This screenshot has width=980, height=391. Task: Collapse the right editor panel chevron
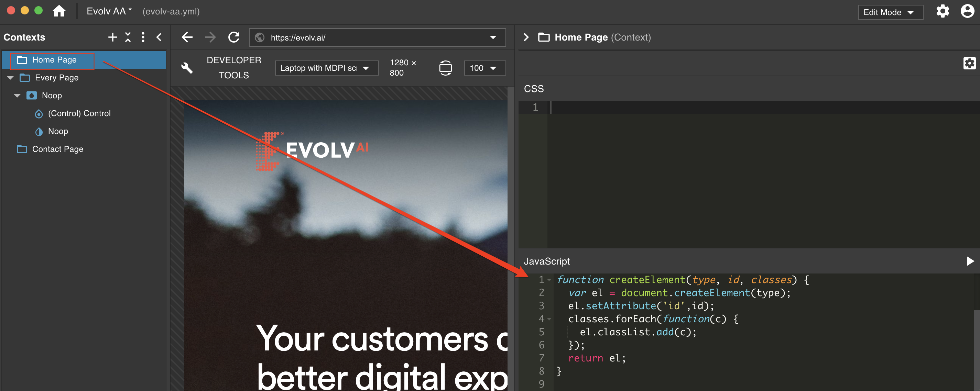coord(526,37)
